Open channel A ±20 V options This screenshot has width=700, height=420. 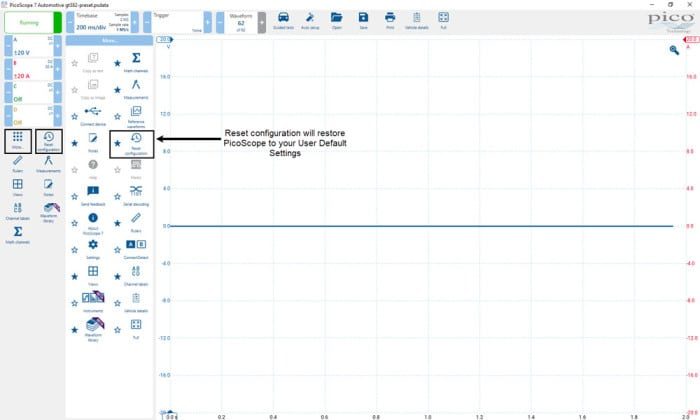click(x=33, y=46)
